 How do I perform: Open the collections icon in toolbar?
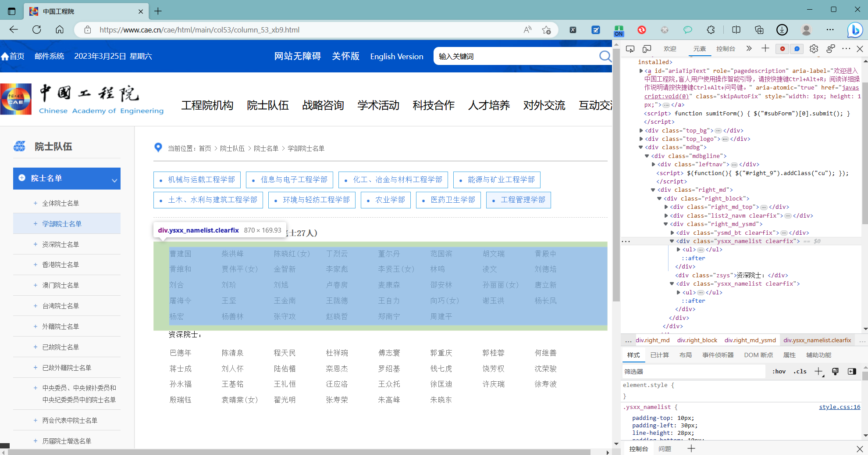pyautogui.click(x=759, y=29)
